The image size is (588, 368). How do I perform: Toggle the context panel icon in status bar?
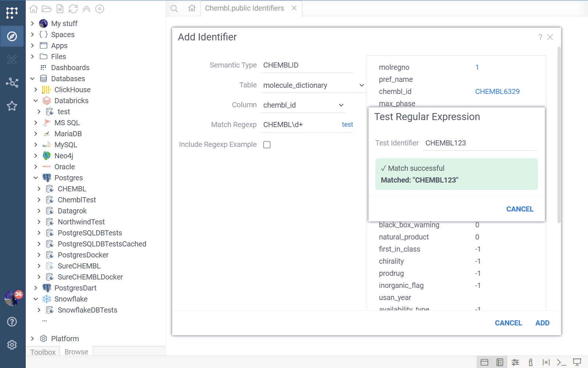point(531,362)
